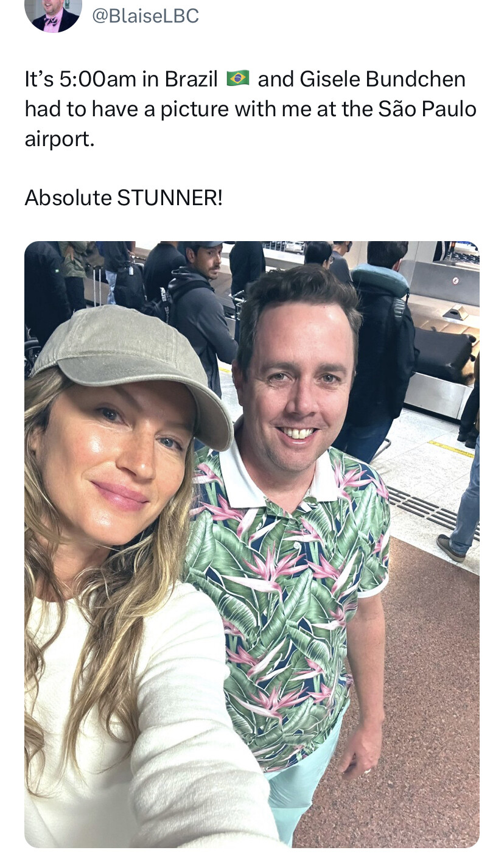This screenshot has width=504, height=853.
Task: Click the "São Paulo" text in the tweet
Action: click(427, 109)
